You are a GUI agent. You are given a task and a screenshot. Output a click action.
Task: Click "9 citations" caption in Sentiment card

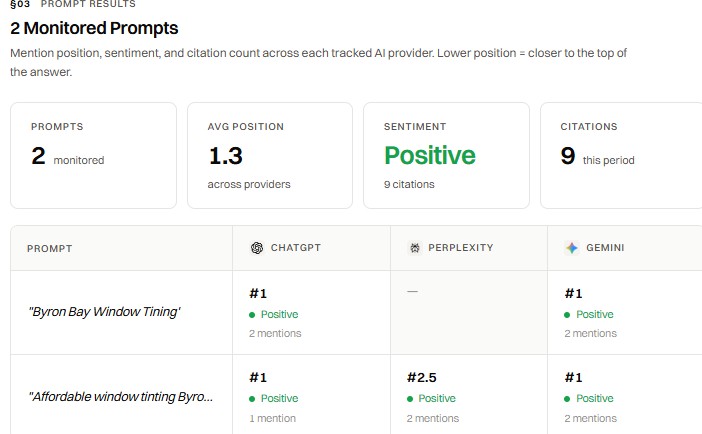pos(409,185)
